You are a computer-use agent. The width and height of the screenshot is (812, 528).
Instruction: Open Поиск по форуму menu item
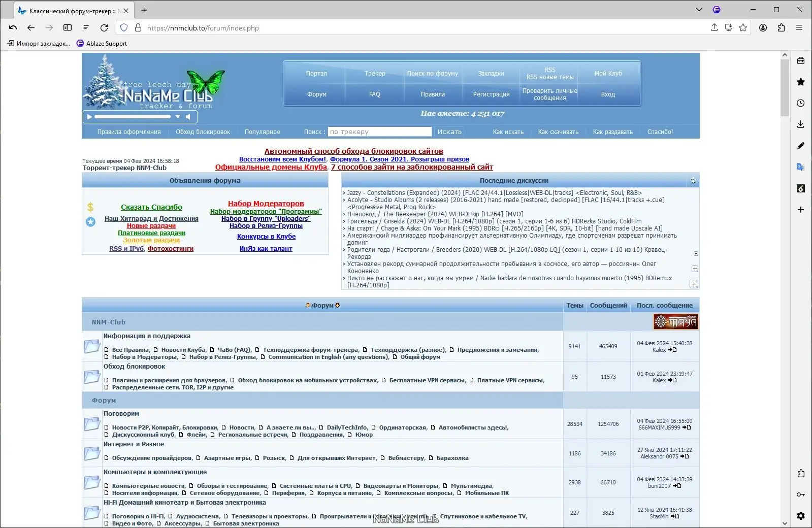433,74
